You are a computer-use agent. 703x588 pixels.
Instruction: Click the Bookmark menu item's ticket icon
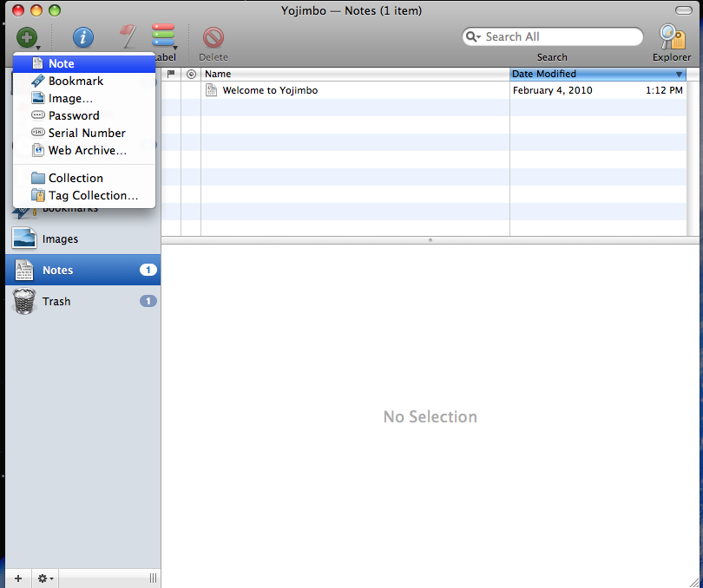point(38,82)
